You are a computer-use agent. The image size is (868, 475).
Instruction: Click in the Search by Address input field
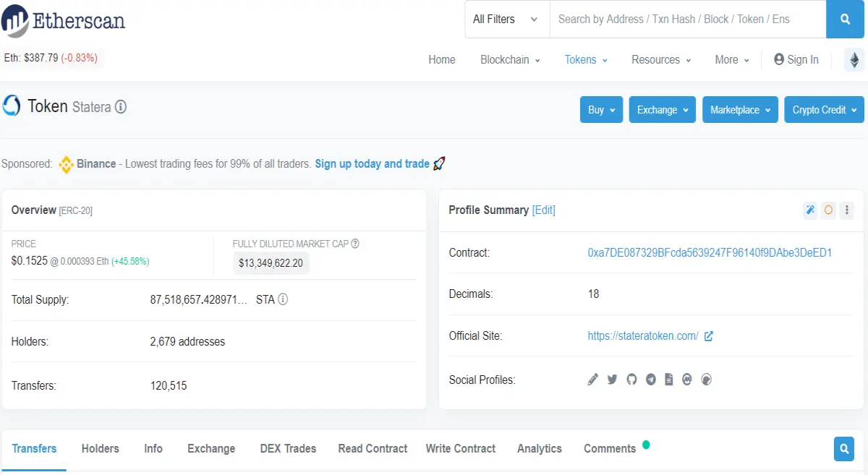click(x=688, y=20)
